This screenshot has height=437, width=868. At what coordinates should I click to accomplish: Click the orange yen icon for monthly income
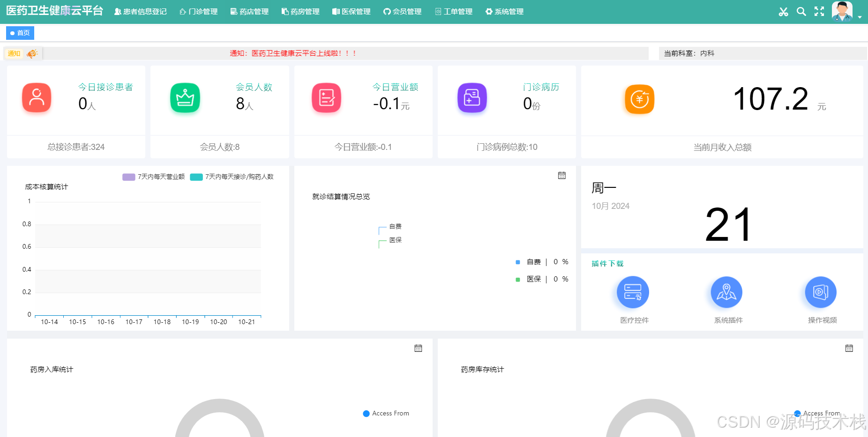click(x=640, y=99)
